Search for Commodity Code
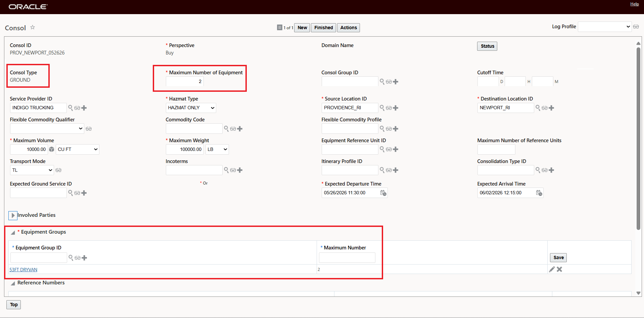The image size is (644, 318). pos(226,128)
